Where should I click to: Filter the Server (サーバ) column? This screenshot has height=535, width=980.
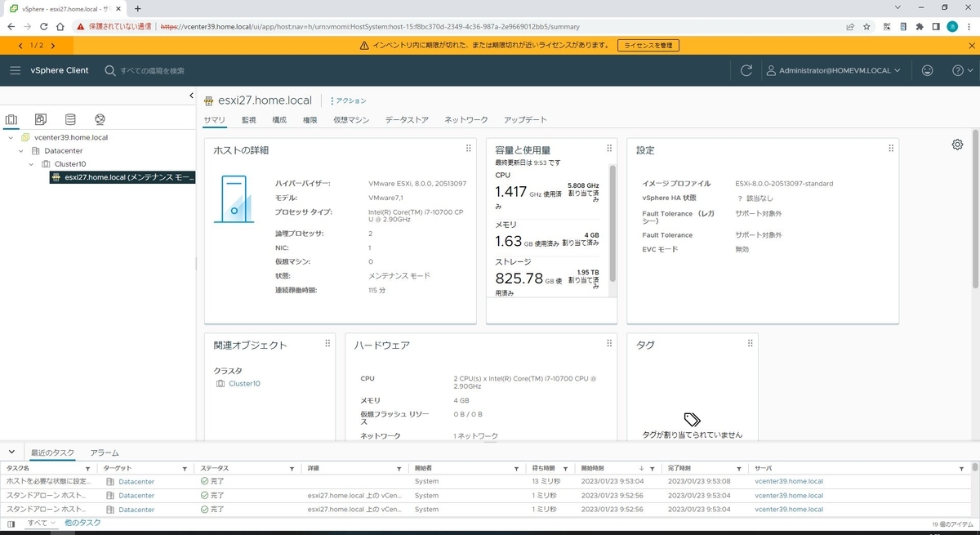(x=961, y=469)
